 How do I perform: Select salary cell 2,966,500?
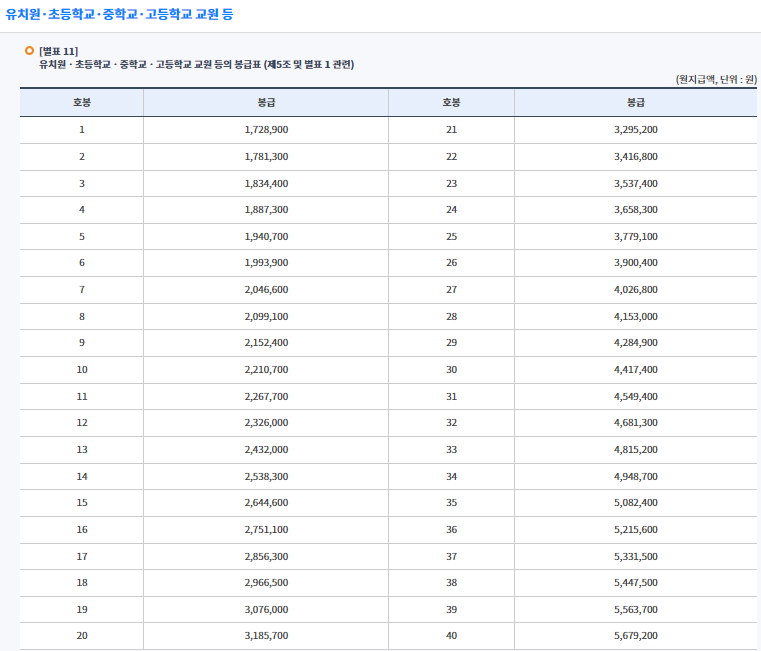pos(266,583)
